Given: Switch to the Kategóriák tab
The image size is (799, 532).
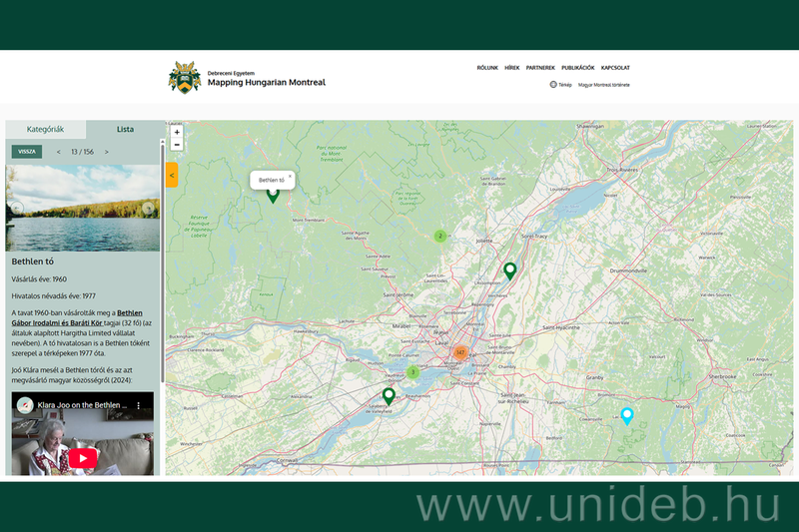Looking at the screenshot, I should pyautogui.click(x=46, y=130).
